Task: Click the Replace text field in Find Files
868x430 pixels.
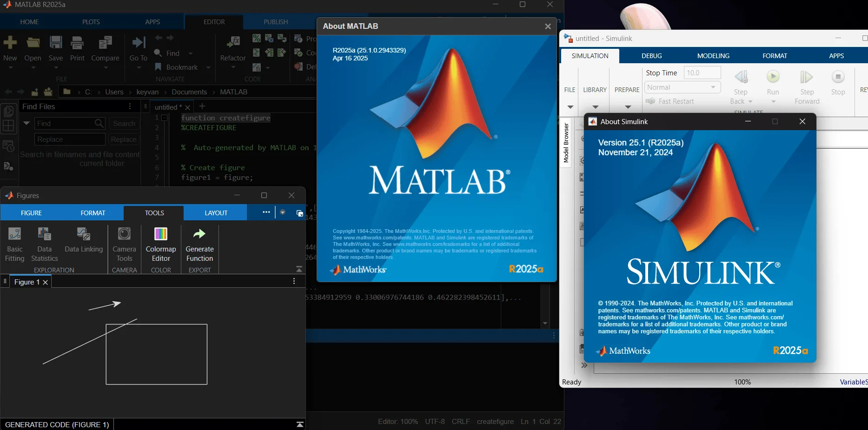Action: point(70,139)
